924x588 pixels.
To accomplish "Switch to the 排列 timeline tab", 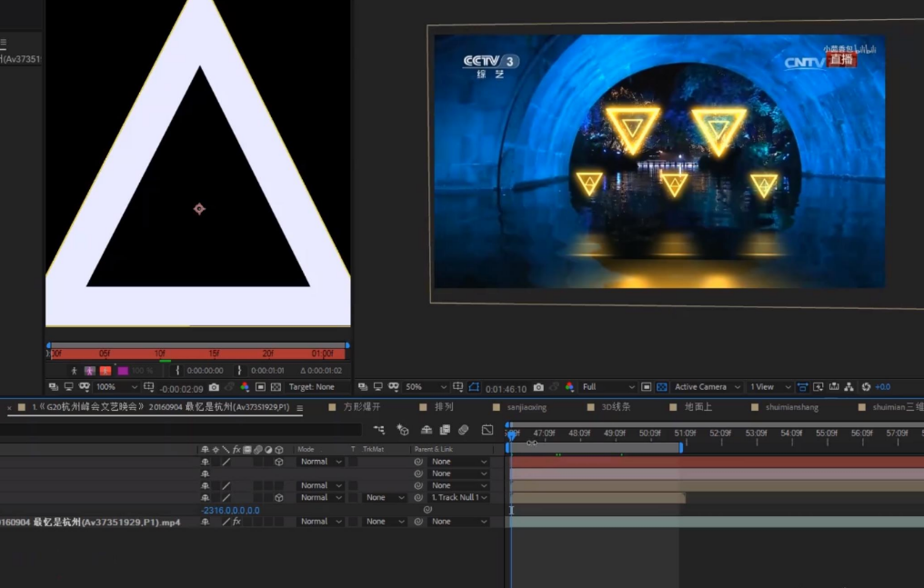I will [x=444, y=407].
